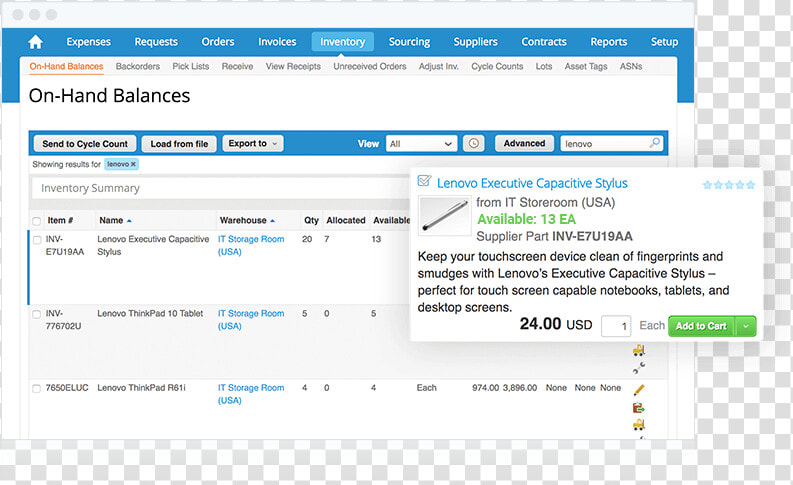Click forklift icon in ThinkPad R61i row
Viewport: 793px width, 485px height.
tap(639, 424)
